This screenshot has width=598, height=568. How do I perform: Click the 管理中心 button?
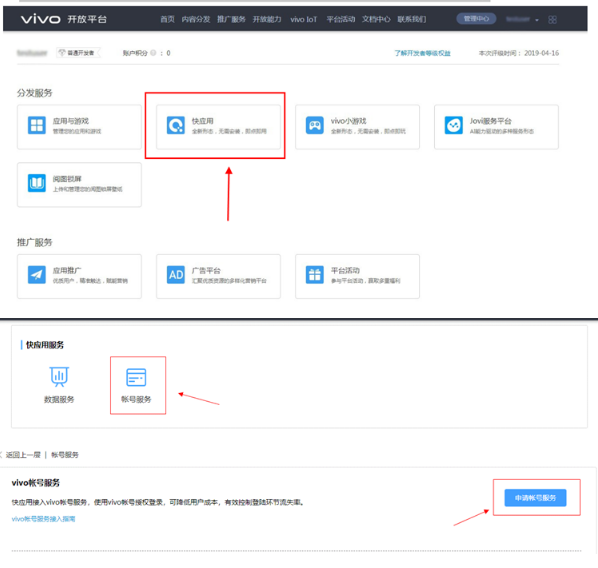476,19
